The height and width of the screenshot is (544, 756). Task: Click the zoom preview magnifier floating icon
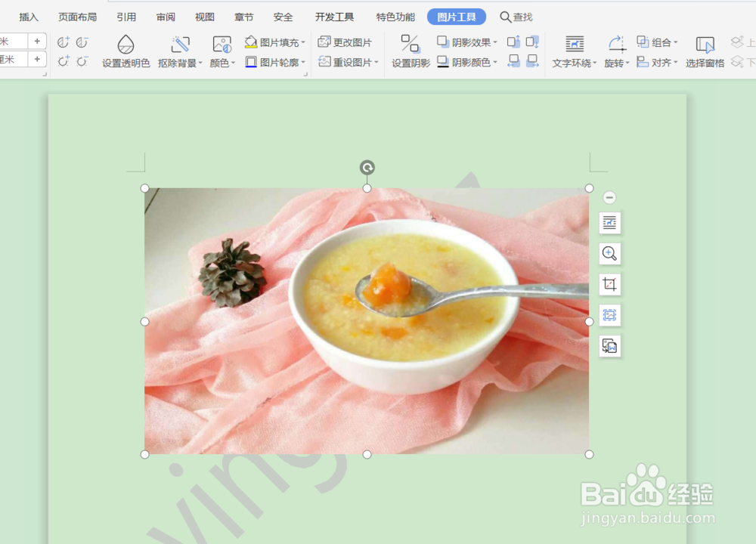point(609,253)
